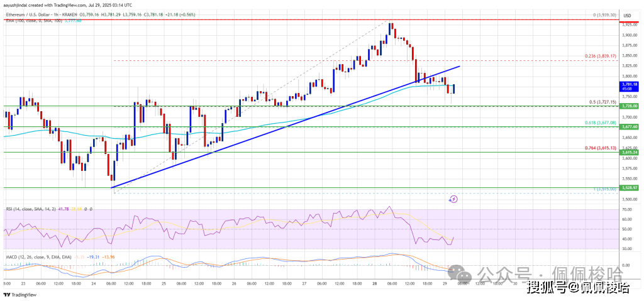The width and height of the screenshot is (644, 301).
Task: Click the purple lightning event icon
Action: 453,199
